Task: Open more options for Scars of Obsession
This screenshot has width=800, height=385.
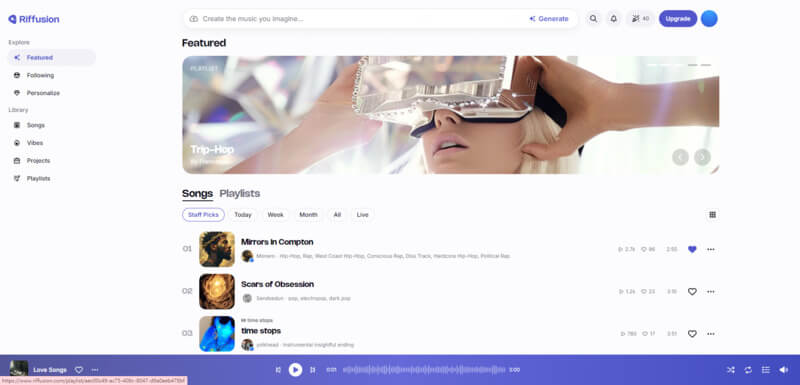Action: point(711,292)
